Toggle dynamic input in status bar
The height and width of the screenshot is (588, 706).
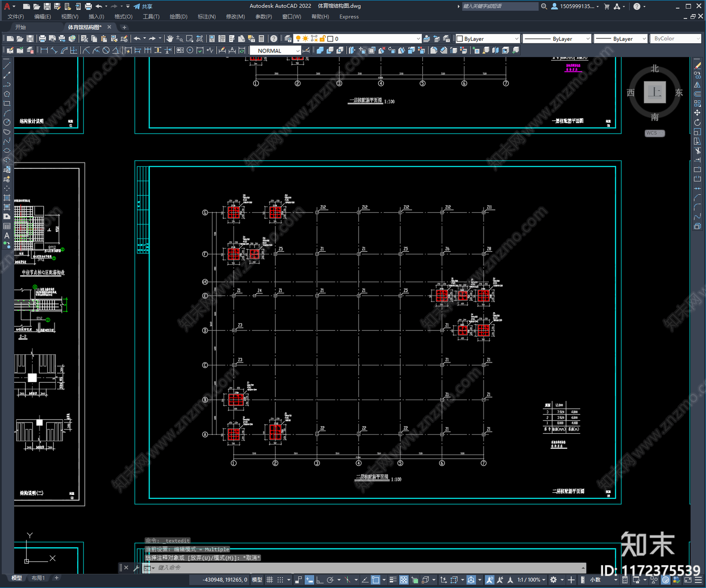click(x=309, y=580)
